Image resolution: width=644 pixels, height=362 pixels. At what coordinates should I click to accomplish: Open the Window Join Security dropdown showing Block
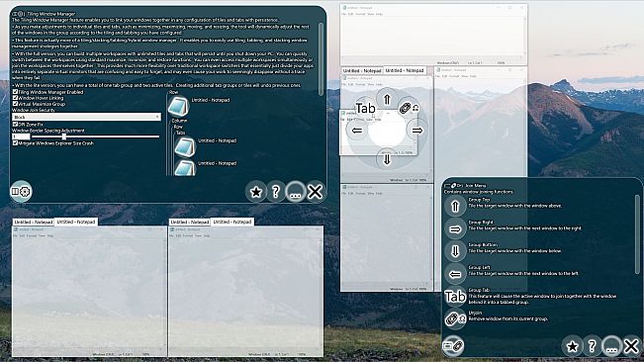[x=86, y=117]
